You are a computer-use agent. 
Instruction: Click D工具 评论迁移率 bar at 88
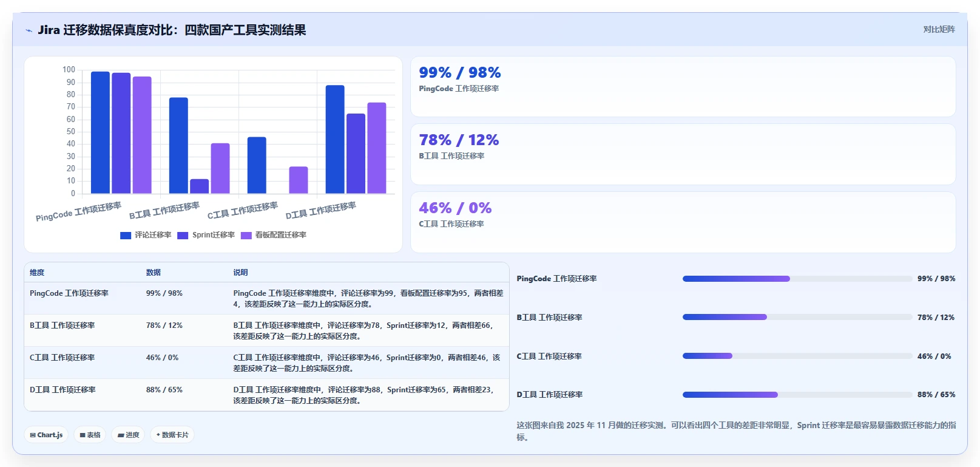[335, 140]
